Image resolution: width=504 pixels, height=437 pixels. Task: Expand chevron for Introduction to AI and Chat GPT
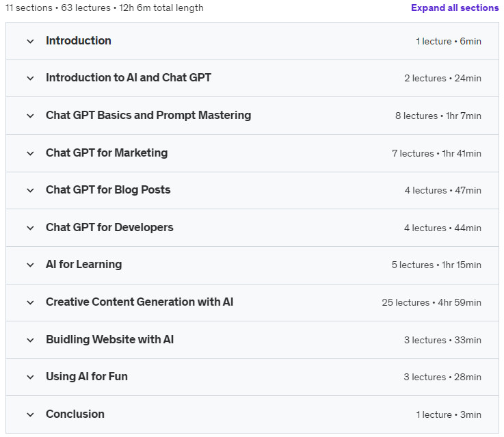click(30, 78)
